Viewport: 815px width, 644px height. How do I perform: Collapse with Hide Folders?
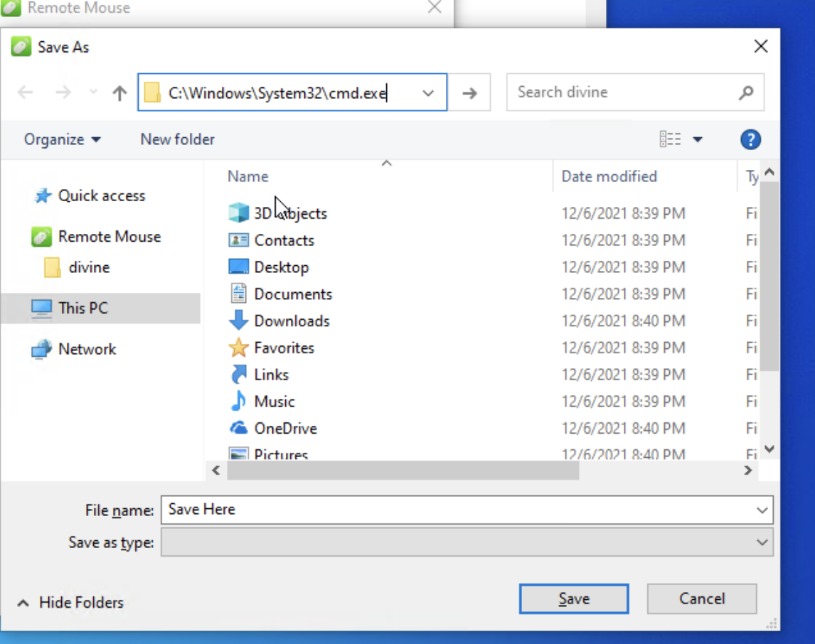[70, 603]
